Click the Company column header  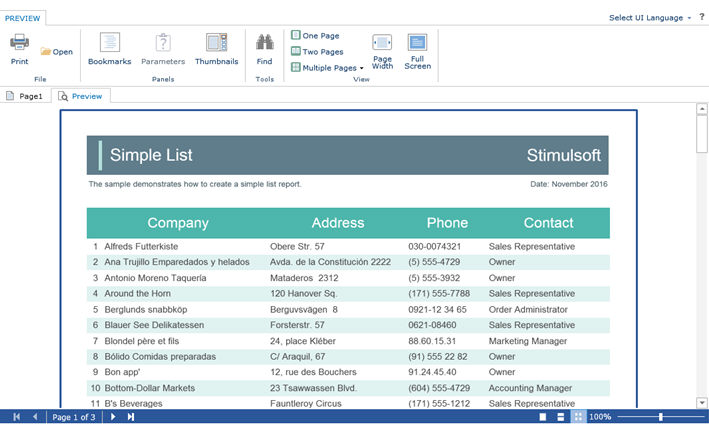tap(178, 223)
